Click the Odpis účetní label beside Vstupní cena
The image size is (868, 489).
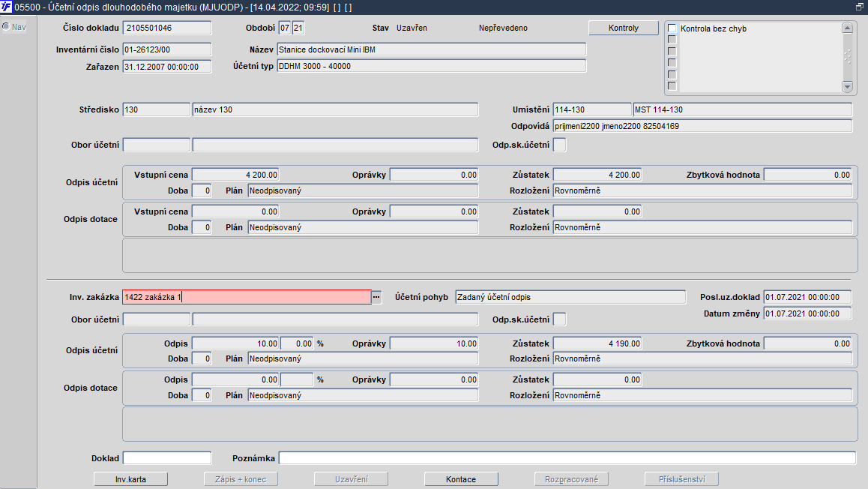pos(91,182)
